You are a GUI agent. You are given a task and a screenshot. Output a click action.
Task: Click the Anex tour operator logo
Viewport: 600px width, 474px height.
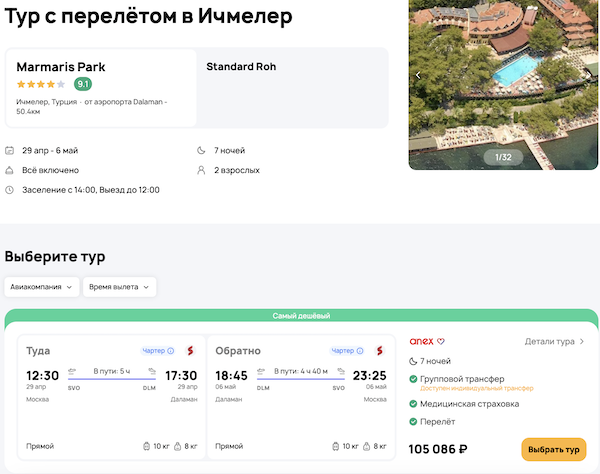(421, 341)
